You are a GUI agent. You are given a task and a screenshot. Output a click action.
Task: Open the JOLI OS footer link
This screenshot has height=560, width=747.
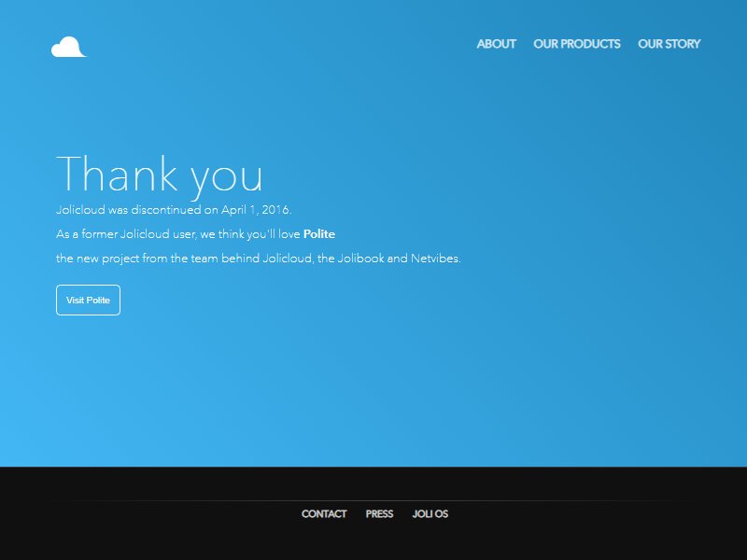point(430,514)
